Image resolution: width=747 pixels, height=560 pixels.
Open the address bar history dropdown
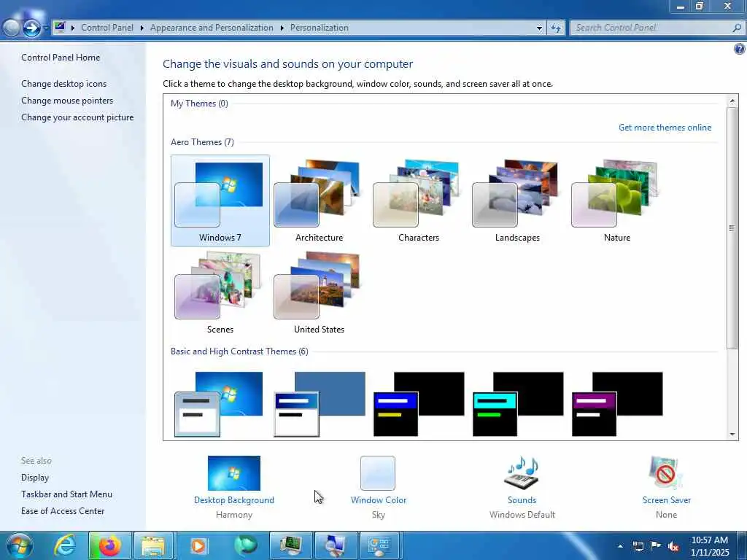(x=539, y=28)
